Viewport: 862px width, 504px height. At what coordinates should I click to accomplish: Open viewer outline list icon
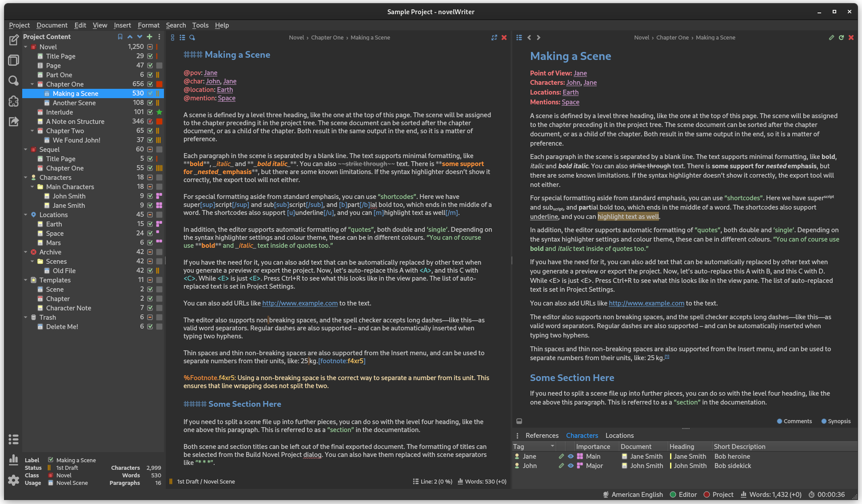[519, 38]
